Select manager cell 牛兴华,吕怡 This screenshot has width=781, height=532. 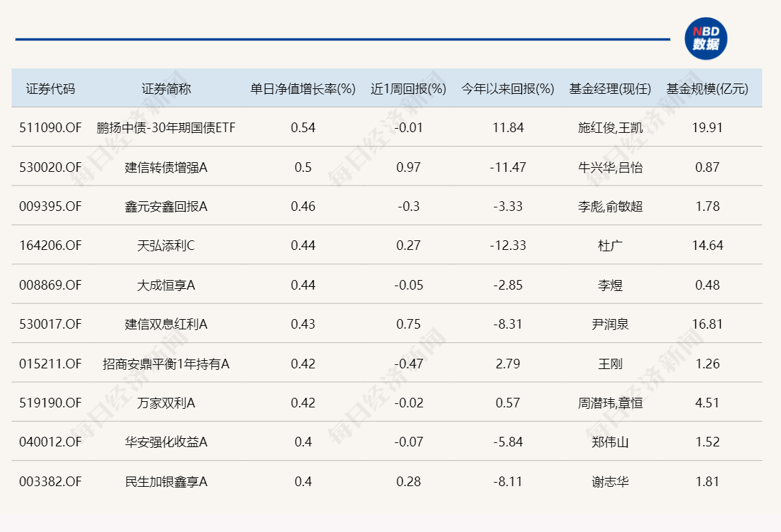pos(610,167)
